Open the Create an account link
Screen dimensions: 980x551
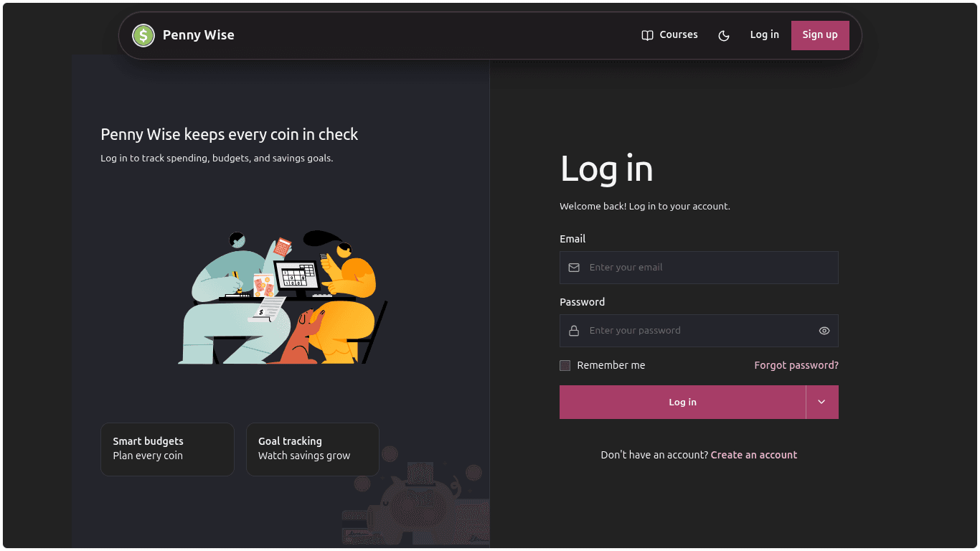pos(754,455)
